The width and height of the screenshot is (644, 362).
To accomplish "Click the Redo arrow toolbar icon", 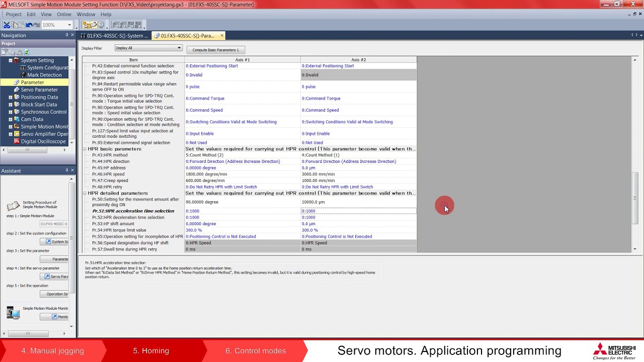I will tap(37, 25).
